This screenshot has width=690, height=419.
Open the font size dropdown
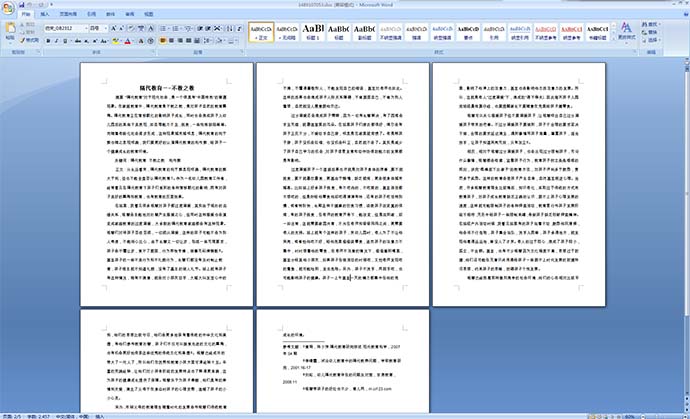point(106,28)
